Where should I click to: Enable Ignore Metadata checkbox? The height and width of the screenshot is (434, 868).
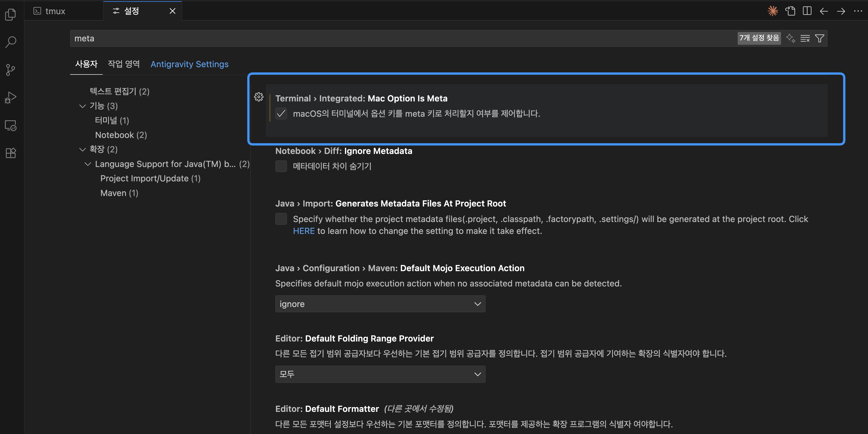click(281, 166)
